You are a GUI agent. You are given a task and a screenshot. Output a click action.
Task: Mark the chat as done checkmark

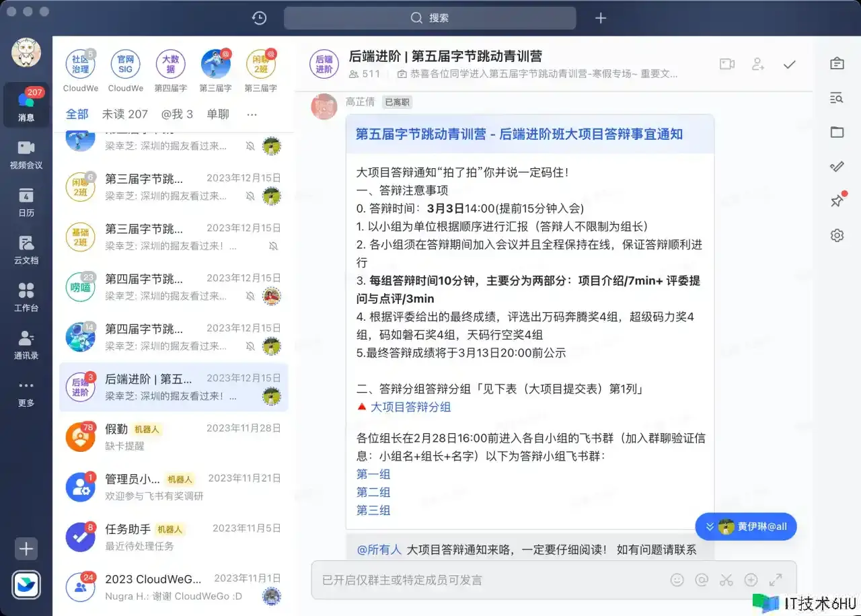[x=790, y=64]
